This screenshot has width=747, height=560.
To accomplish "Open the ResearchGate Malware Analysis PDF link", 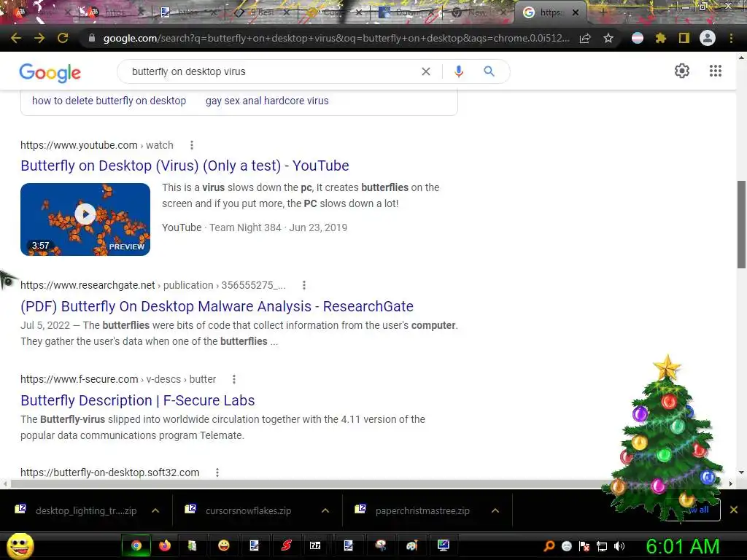I will point(217,306).
